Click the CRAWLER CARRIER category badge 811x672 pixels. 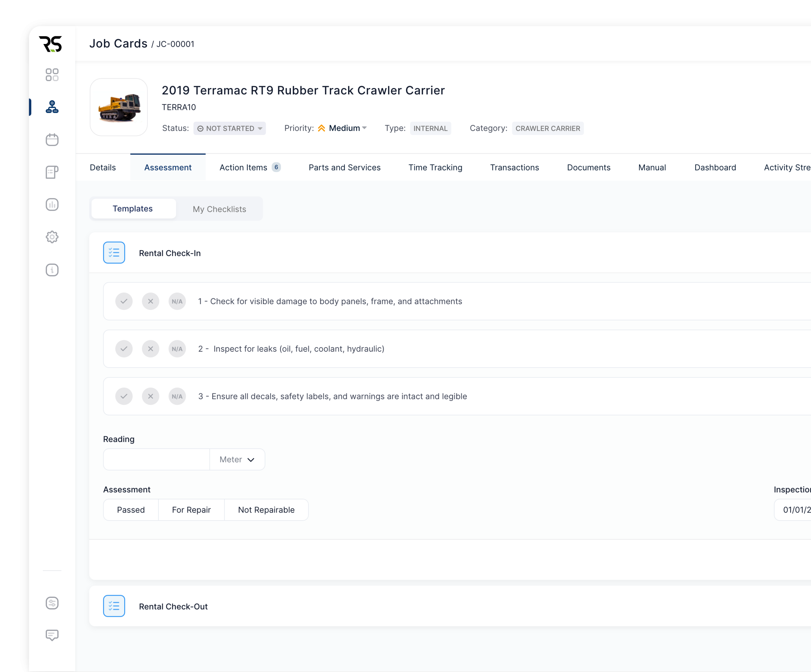pos(548,128)
